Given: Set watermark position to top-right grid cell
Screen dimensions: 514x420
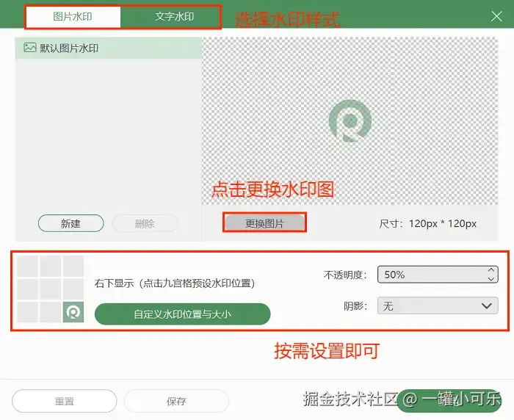Looking at the screenshot, I should point(73,267).
